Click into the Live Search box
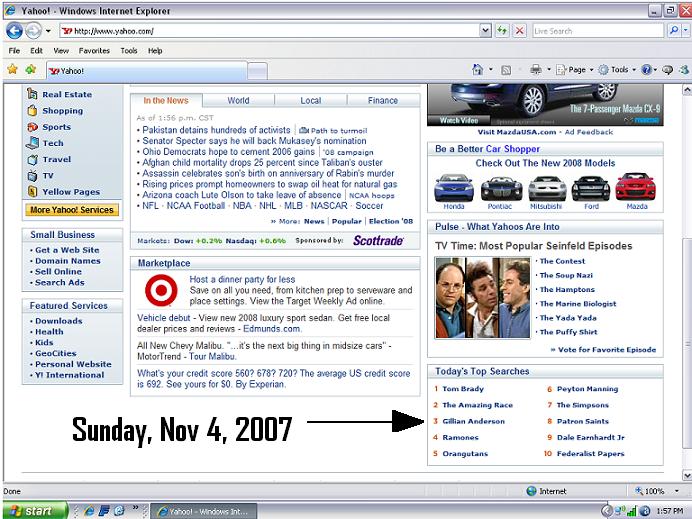The height and width of the screenshot is (519, 692). [x=598, y=31]
